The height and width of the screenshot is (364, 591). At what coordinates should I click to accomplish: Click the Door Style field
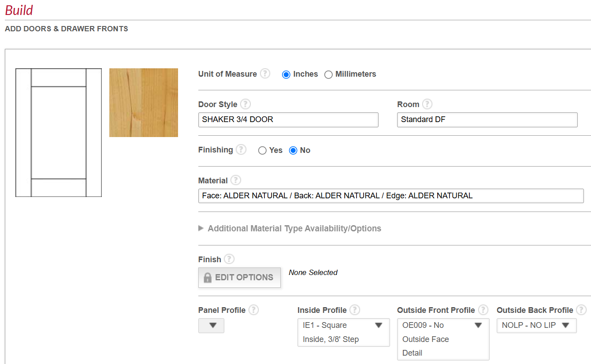tap(288, 120)
